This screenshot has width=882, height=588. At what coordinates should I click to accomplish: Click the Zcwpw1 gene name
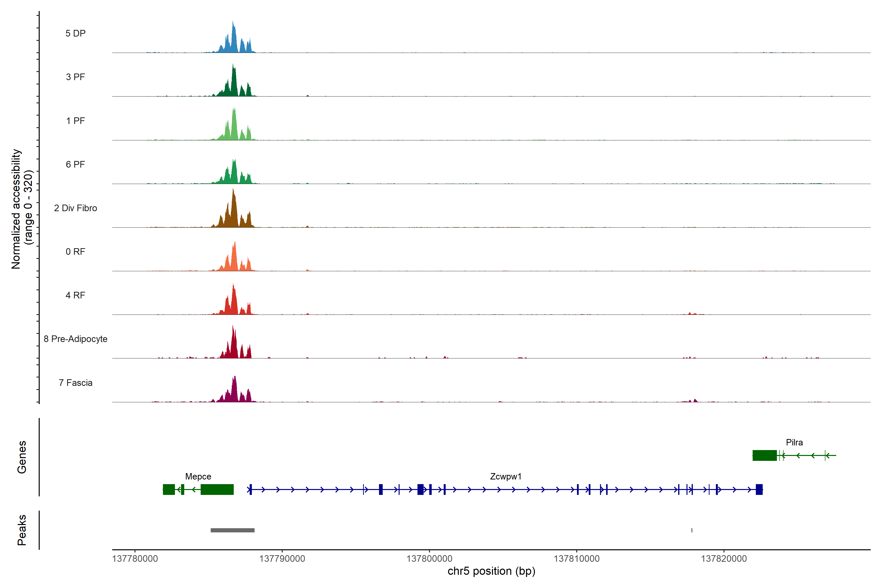505,477
